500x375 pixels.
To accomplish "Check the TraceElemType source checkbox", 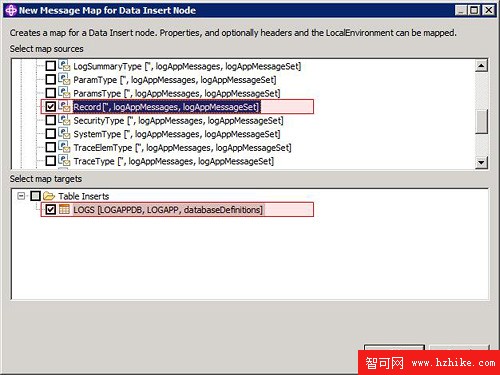I will (x=51, y=147).
